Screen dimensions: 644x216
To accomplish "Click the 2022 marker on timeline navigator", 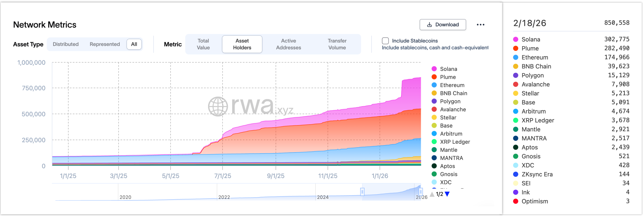I will pos(224,197).
